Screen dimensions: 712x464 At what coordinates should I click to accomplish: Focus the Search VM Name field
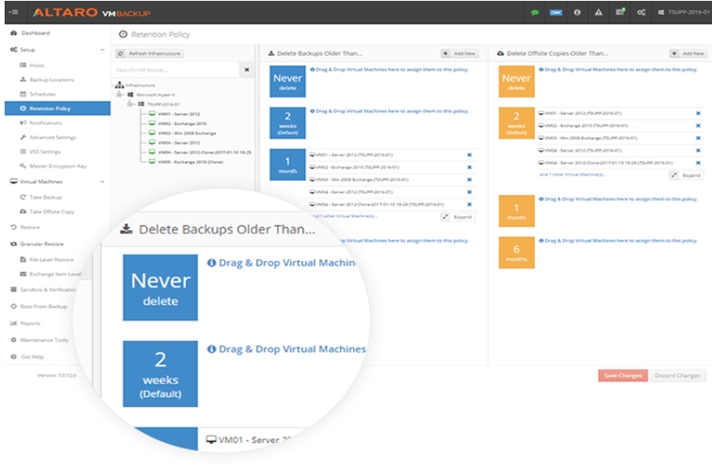(175, 70)
